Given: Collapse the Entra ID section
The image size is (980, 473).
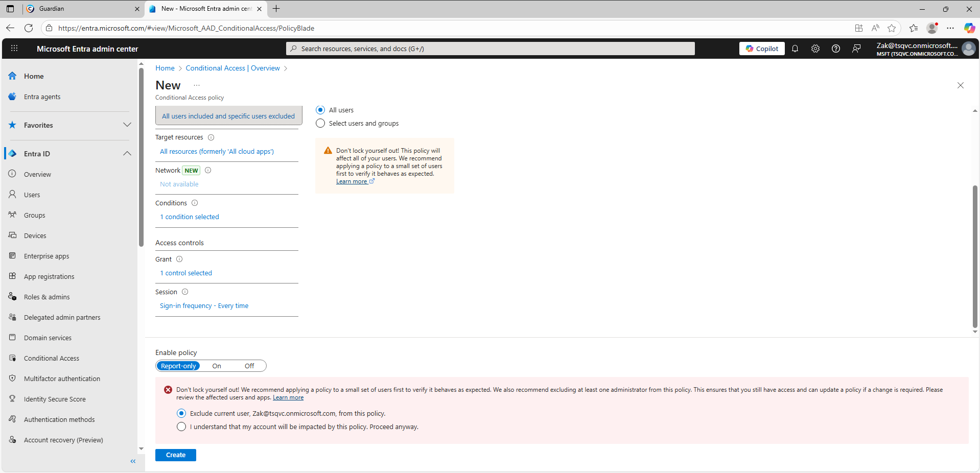Looking at the screenshot, I should pyautogui.click(x=127, y=154).
